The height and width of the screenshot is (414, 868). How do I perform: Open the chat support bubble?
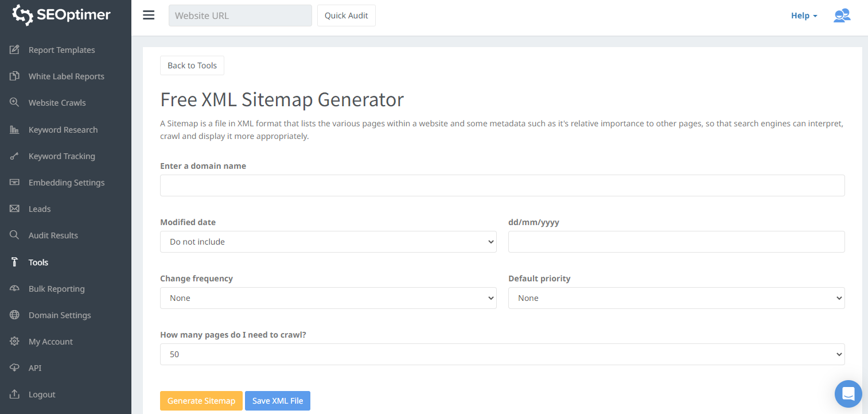[x=848, y=394]
